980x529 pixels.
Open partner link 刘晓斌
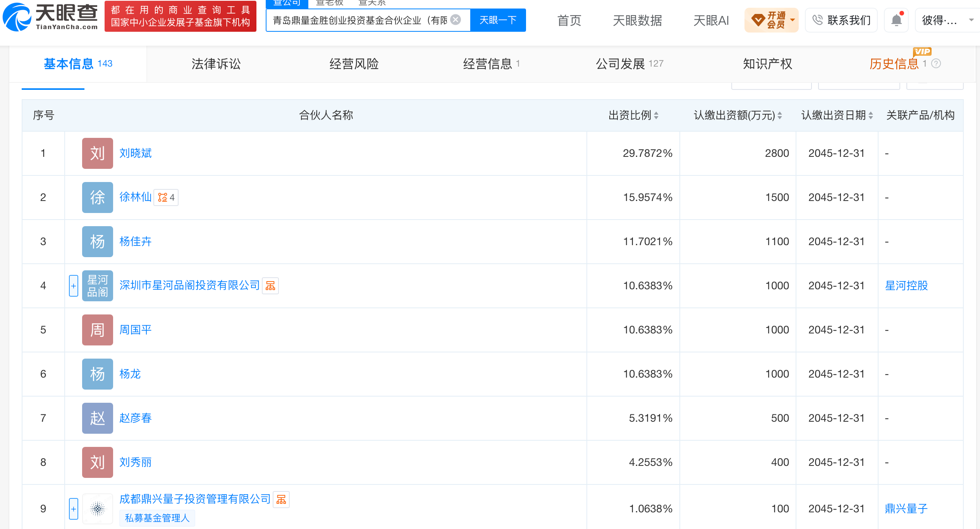[x=135, y=153]
